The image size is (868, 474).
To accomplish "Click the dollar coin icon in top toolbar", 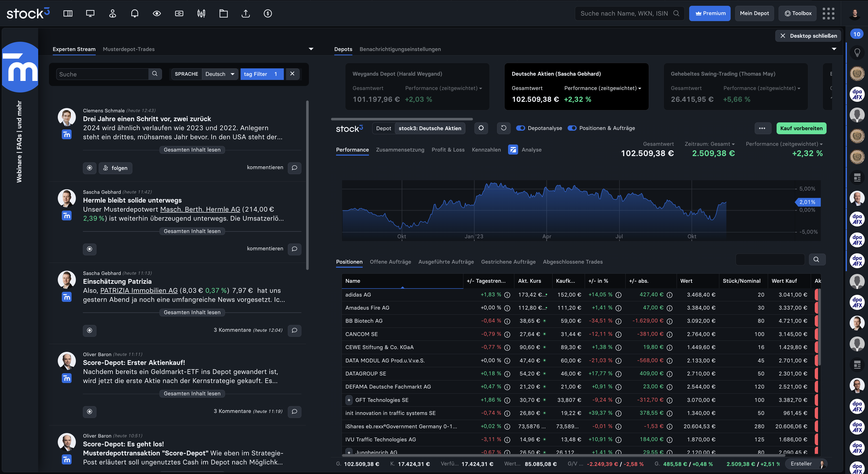I will point(268,14).
